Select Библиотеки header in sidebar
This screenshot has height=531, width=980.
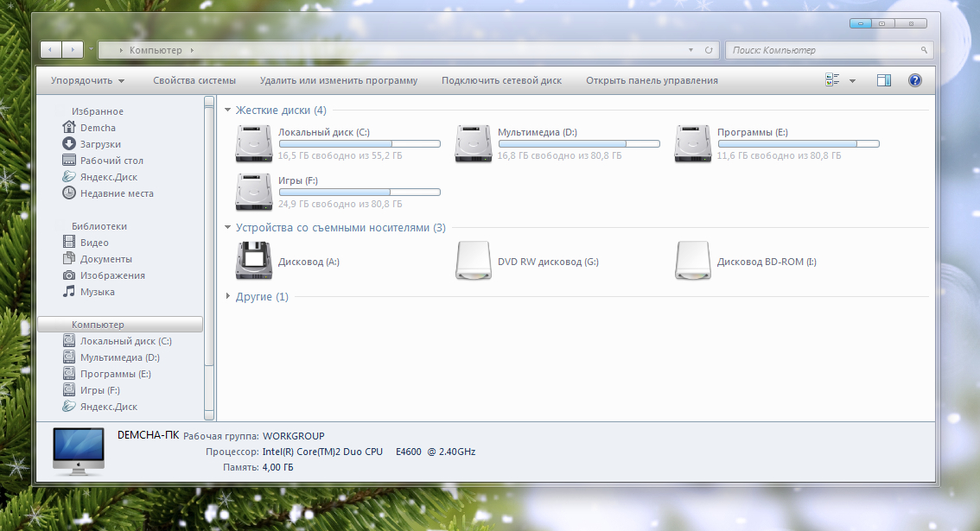[99, 226]
